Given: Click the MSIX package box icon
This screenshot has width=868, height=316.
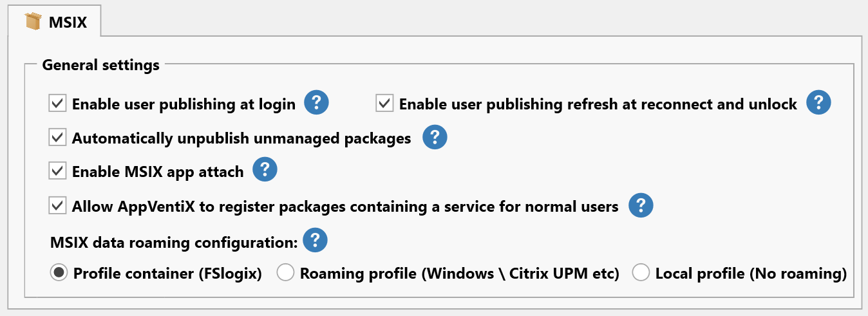Looking at the screenshot, I should click(x=33, y=21).
